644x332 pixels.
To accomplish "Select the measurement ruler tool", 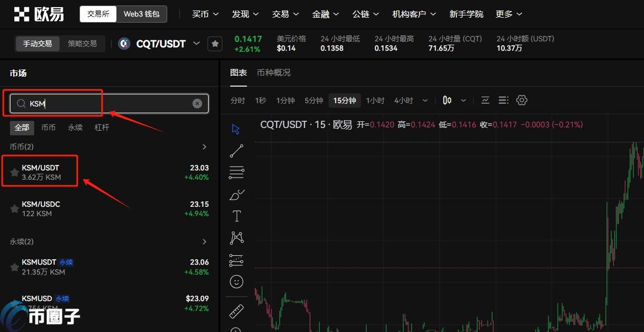I will pos(236,310).
